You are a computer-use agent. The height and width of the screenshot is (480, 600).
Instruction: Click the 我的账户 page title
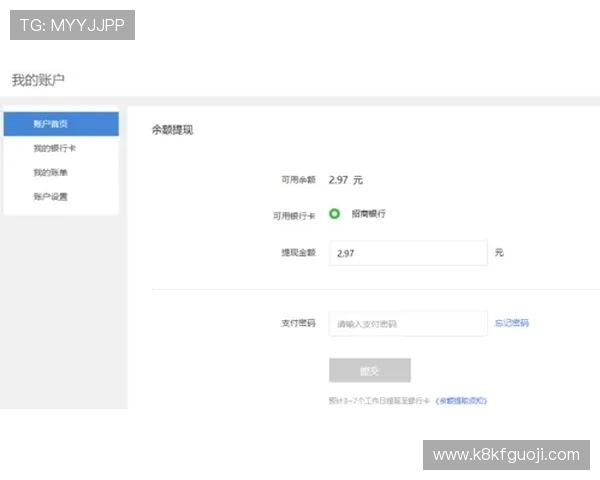point(38,80)
